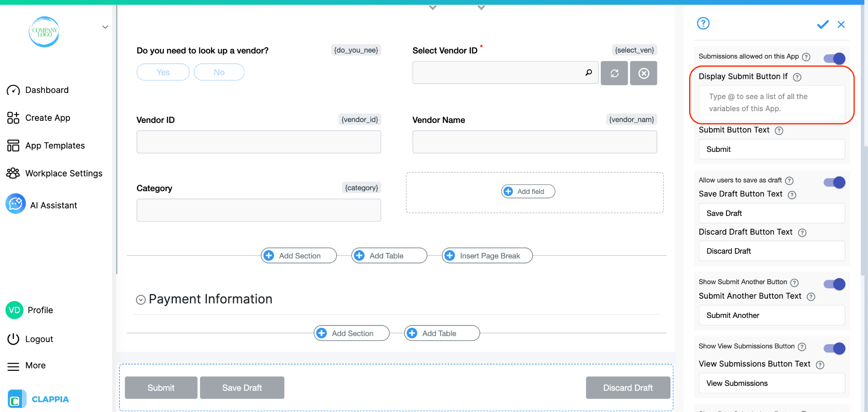The width and height of the screenshot is (868, 412).
Task: Click Insert Page Break
Action: click(487, 255)
